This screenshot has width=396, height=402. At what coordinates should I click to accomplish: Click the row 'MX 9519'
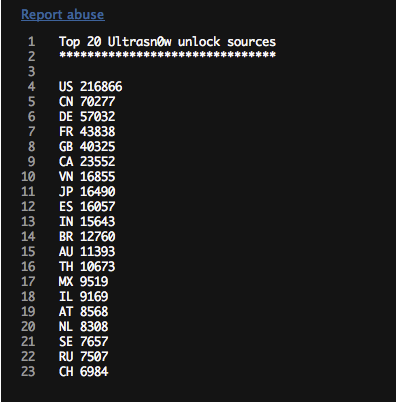(x=83, y=282)
